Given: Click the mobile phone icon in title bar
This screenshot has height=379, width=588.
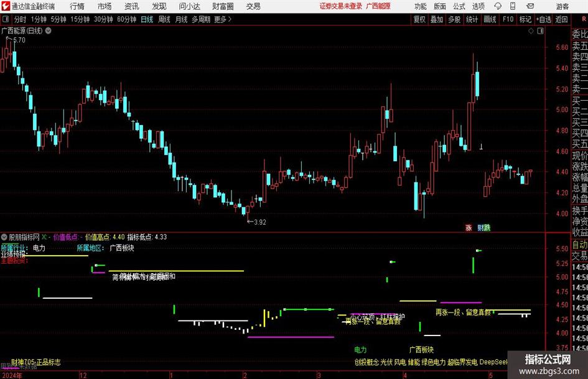Looking at the screenshot, I should point(513,6).
